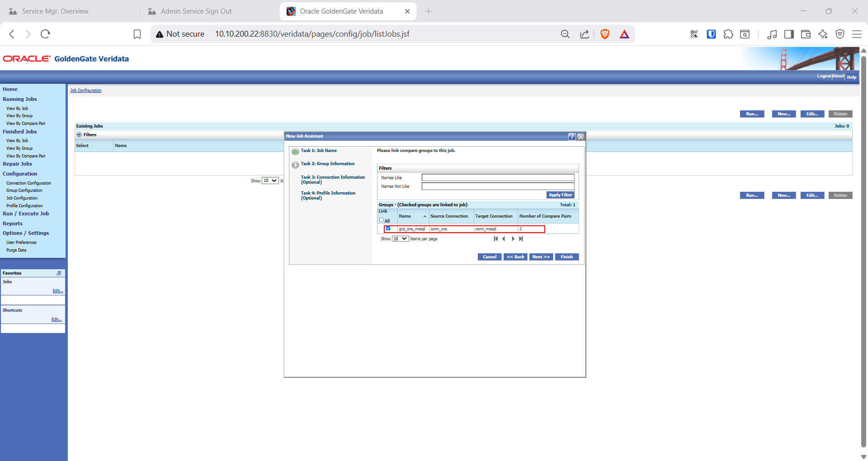This screenshot has width=868, height=461.
Task: Open User Preferences link
Action: point(21,242)
